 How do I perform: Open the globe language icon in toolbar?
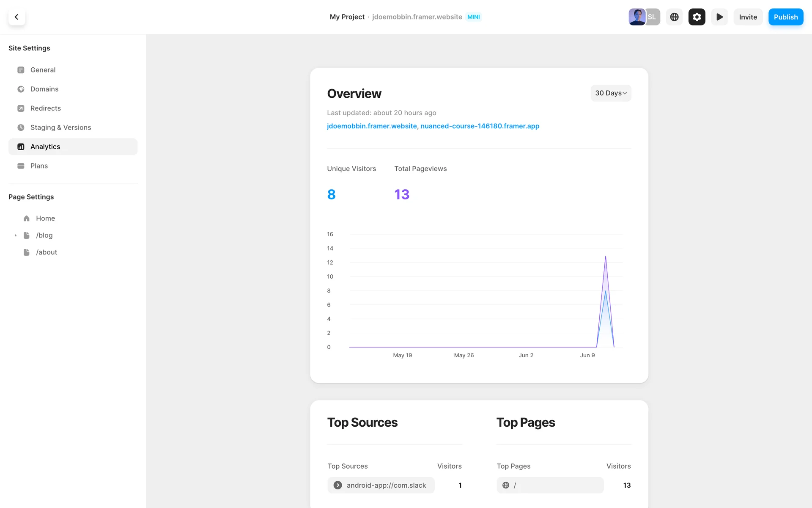674,17
